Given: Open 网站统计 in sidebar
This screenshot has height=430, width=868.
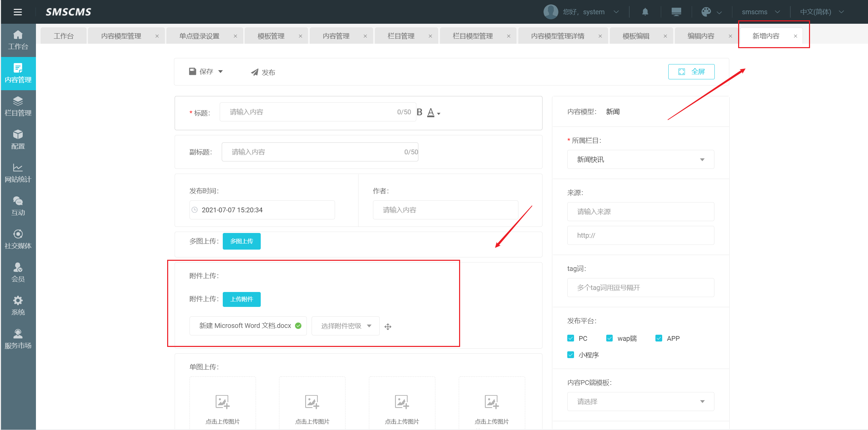Looking at the screenshot, I should pos(18,173).
